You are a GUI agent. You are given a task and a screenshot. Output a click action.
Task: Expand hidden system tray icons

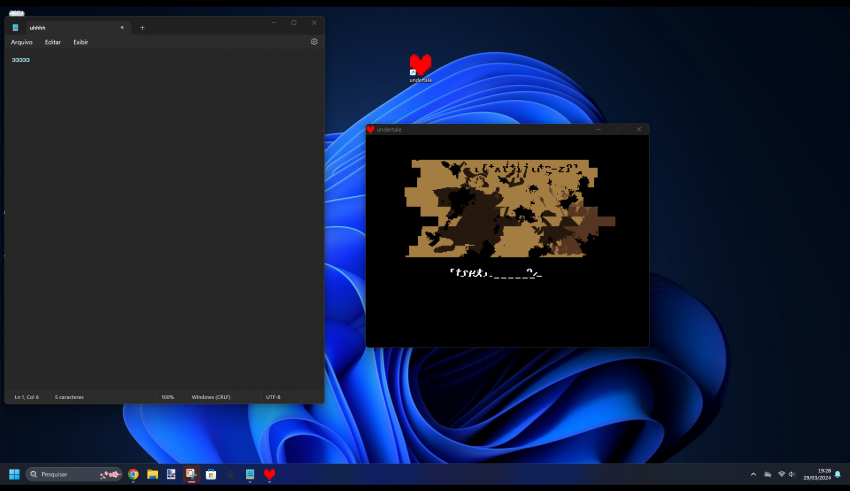click(753, 474)
